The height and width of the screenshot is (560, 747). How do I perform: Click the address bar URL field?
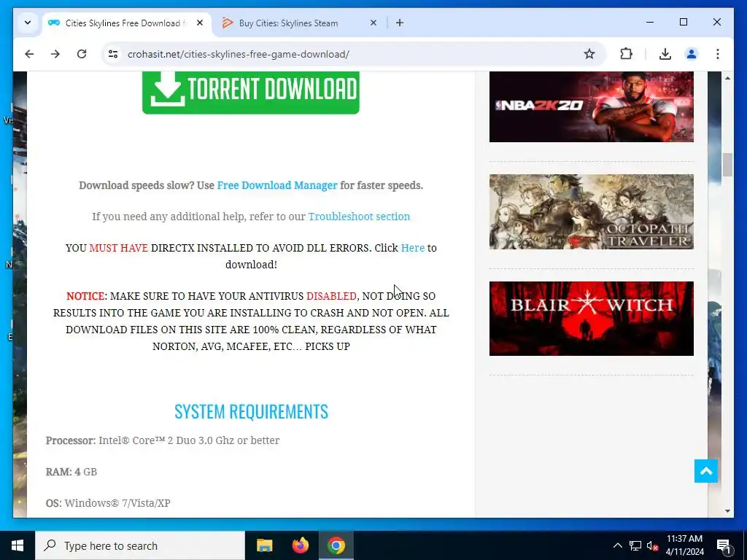[x=352, y=54]
